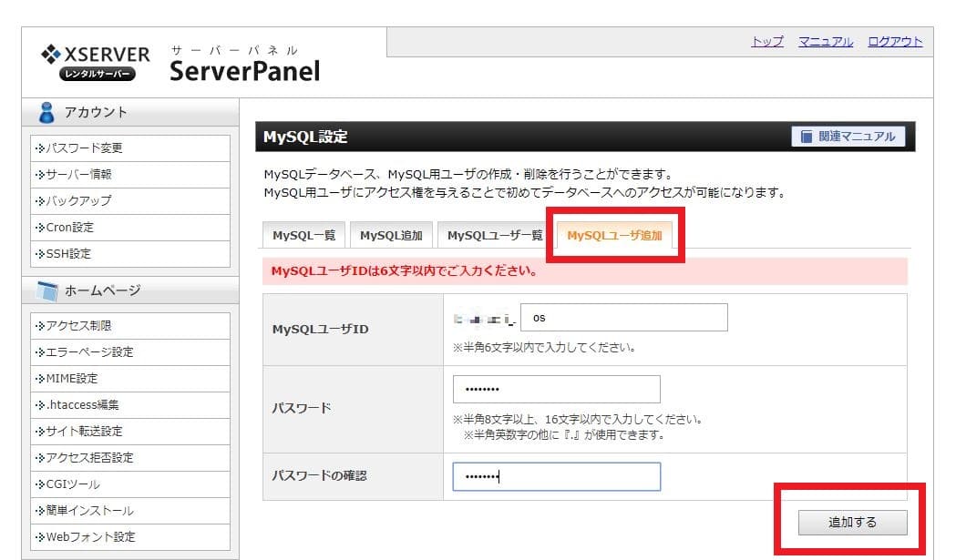Click the パスワードの確認 input field
956x560 pixels.
pyautogui.click(x=556, y=476)
